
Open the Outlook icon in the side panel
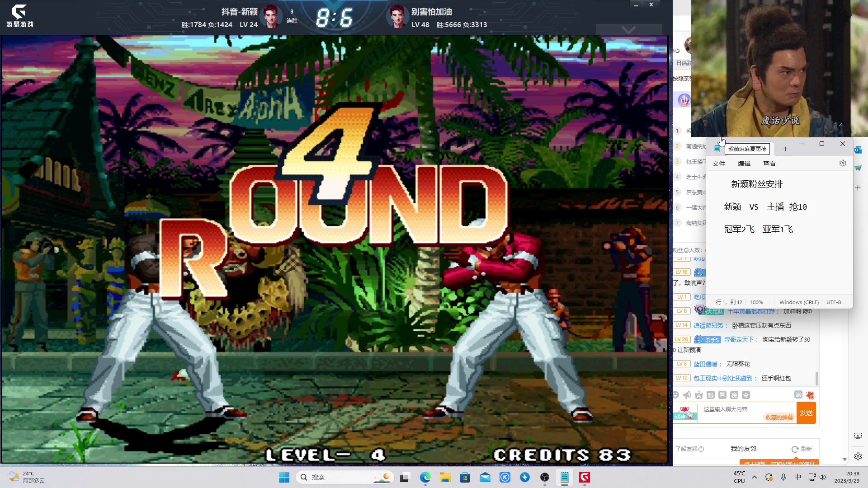point(858,150)
